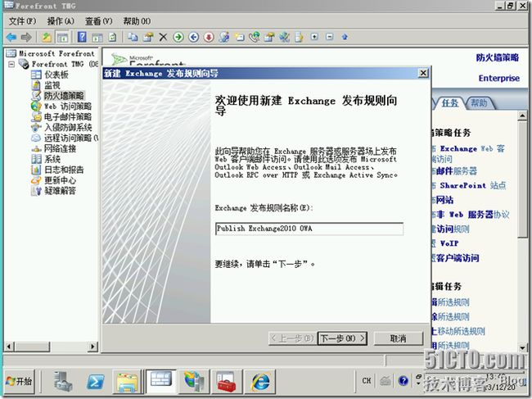Image resolution: width=532 pixels, height=399 pixels.
Task: Open the 帮助(H) menu
Action: pyautogui.click(x=137, y=21)
